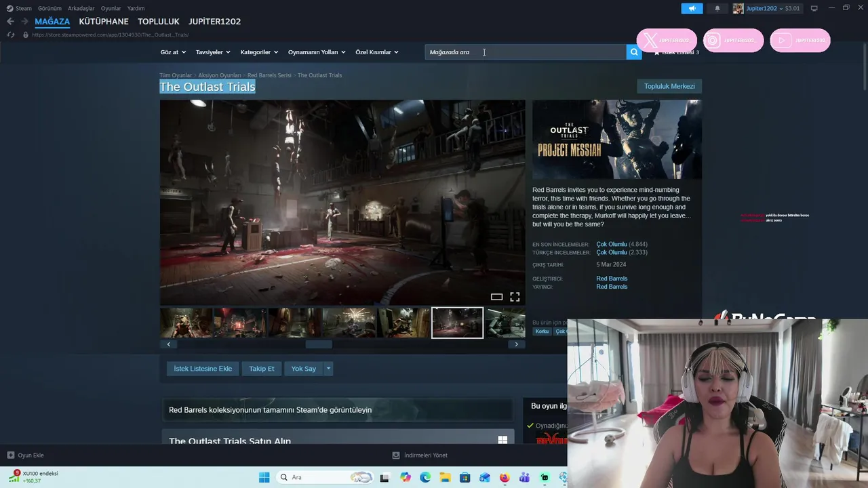868x488 pixels.
Task: Click the Takip Et button
Action: (261, 369)
